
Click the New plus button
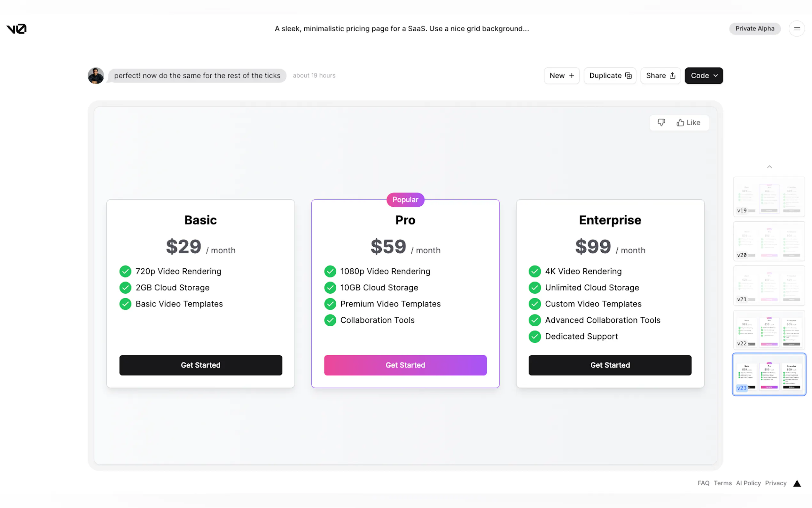pos(562,75)
